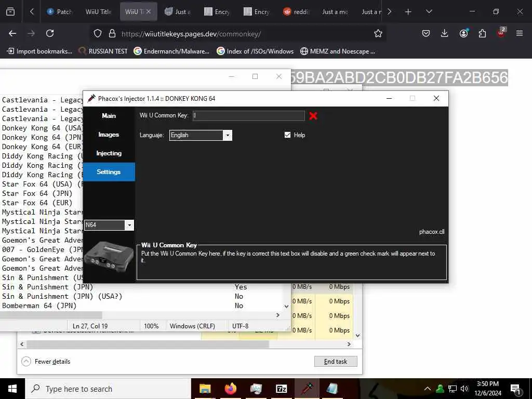This screenshot has height=399, width=532.
Task: Click the Phacox's Injector syringe title icon
Action: (x=91, y=98)
